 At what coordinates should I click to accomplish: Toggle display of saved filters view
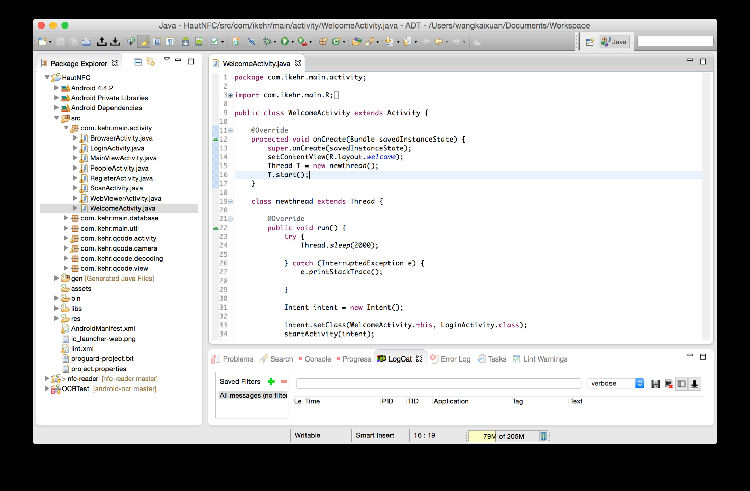[681, 383]
